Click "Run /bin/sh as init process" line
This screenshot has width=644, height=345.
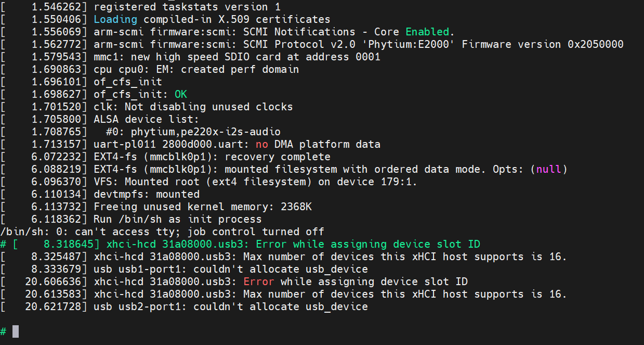point(177,219)
